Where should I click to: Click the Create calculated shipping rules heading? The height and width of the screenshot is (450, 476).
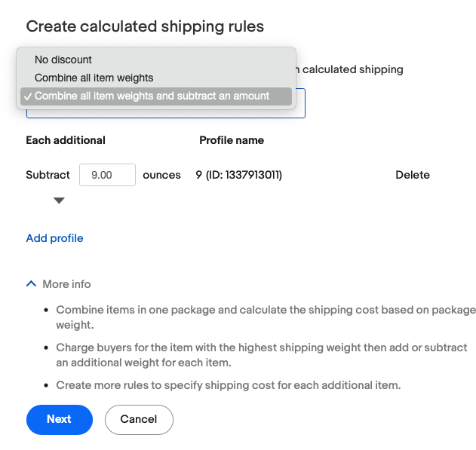(145, 26)
